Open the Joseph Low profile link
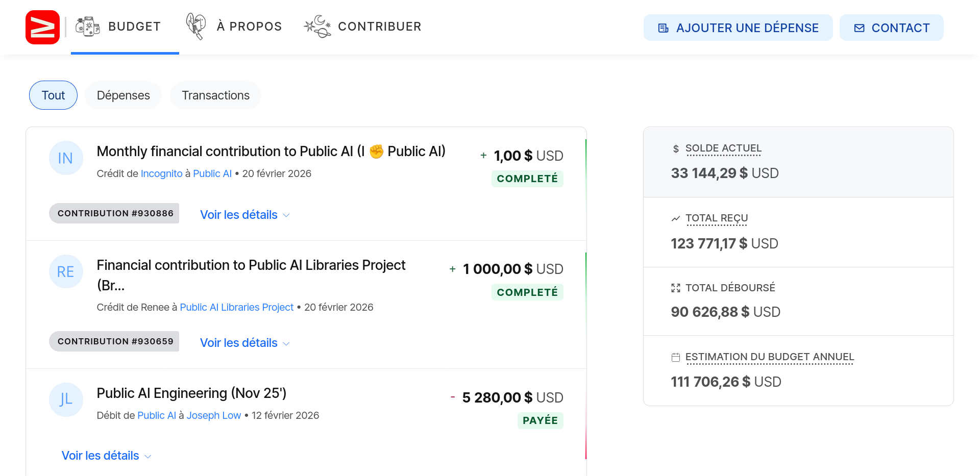 click(213, 415)
